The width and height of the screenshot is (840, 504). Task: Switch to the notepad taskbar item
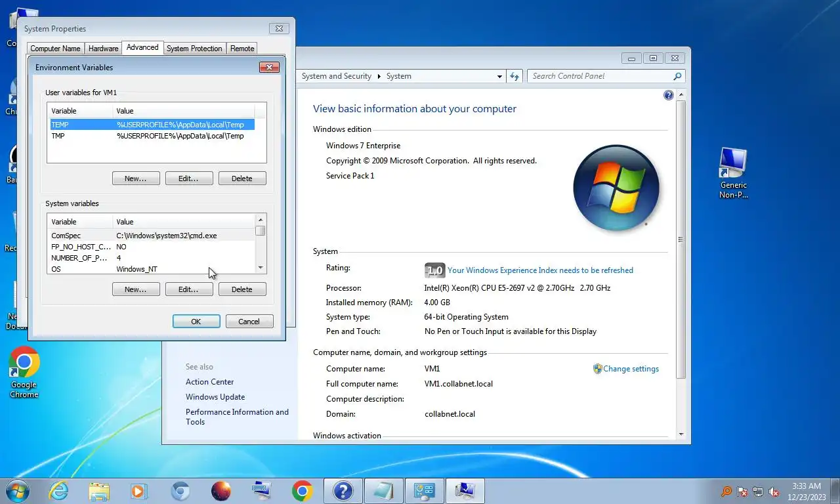[x=384, y=491]
